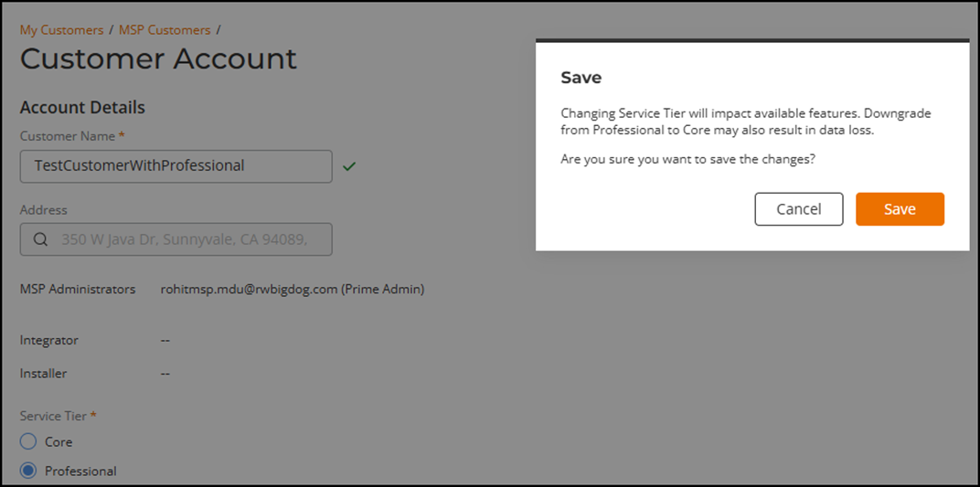Click the Account Details section heading

(x=82, y=107)
